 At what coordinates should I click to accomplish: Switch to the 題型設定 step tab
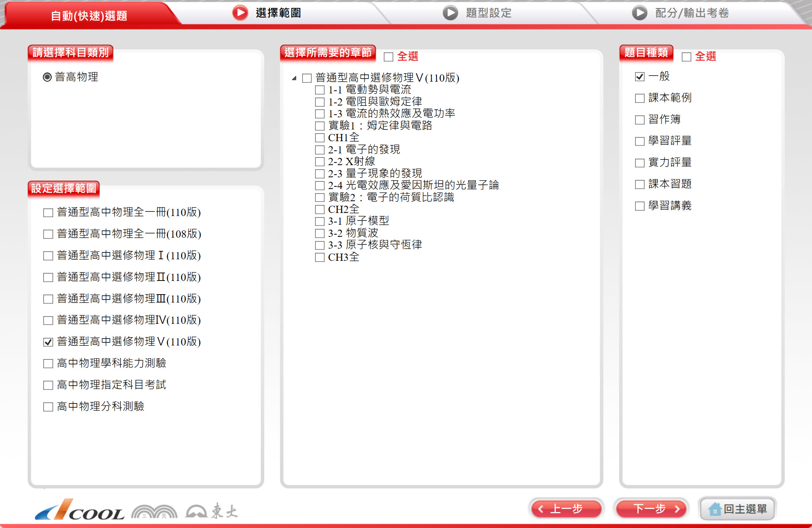tap(488, 13)
